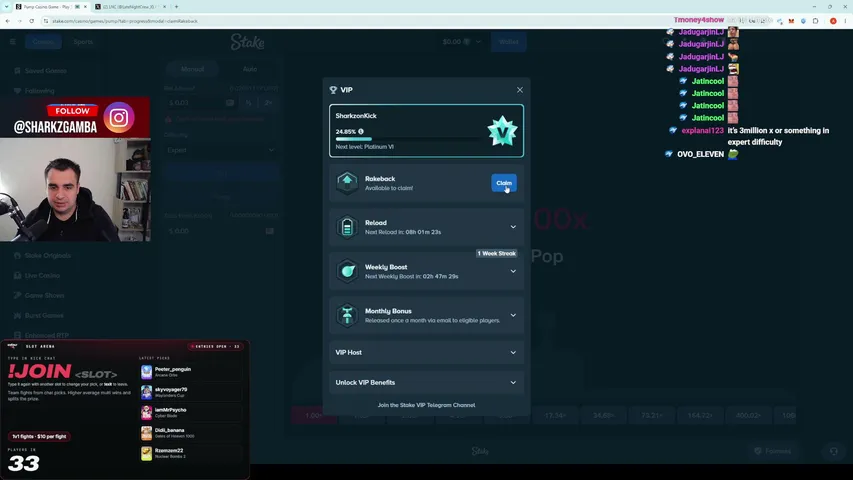Click explana123 username in chat

[702, 131]
